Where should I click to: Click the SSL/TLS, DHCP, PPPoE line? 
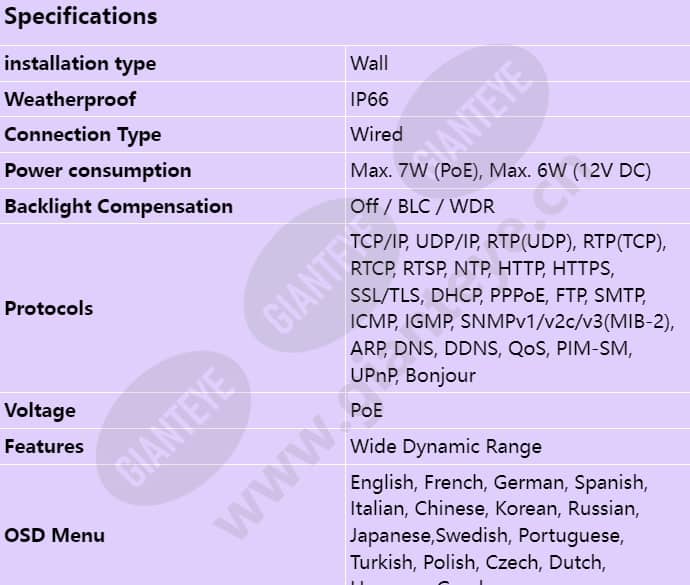click(498, 295)
